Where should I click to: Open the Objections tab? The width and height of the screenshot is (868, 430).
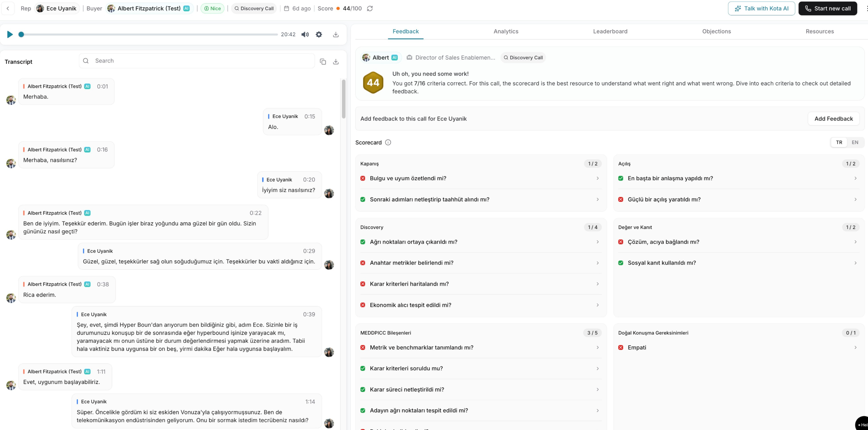pyautogui.click(x=716, y=31)
